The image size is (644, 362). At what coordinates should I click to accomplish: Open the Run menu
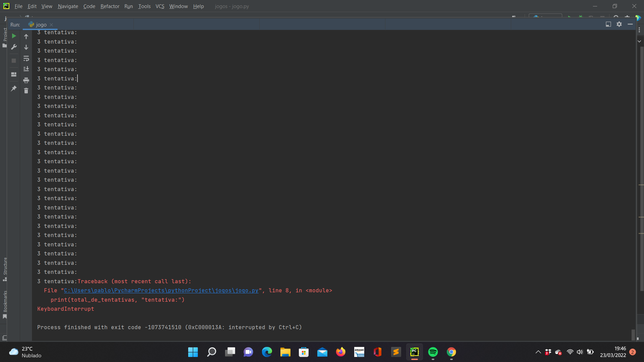(x=128, y=6)
